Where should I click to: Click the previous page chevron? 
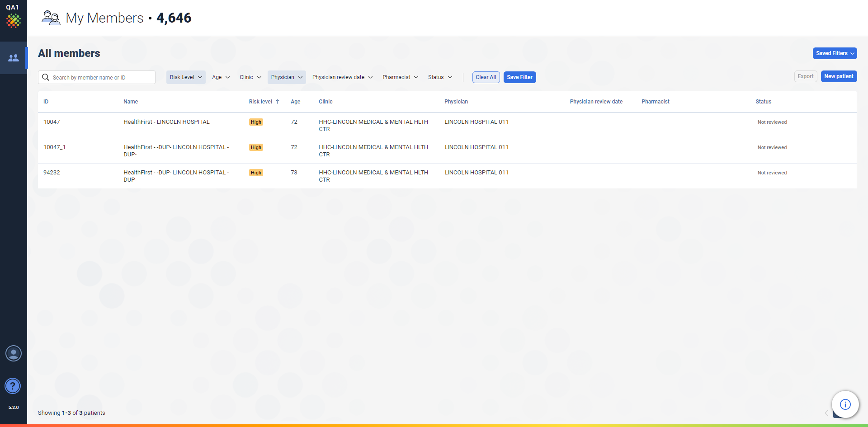(826, 413)
